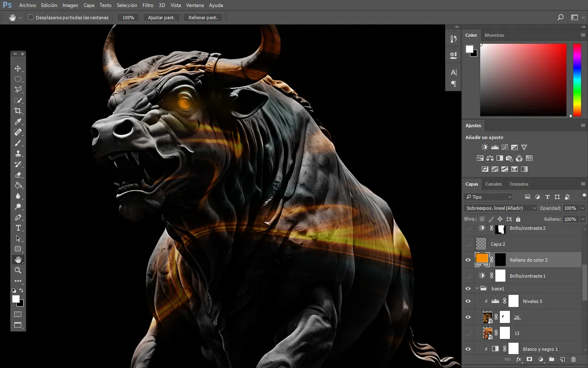
Task: Open the Opacidad slider dropdown arrow
Action: [x=582, y=208]
